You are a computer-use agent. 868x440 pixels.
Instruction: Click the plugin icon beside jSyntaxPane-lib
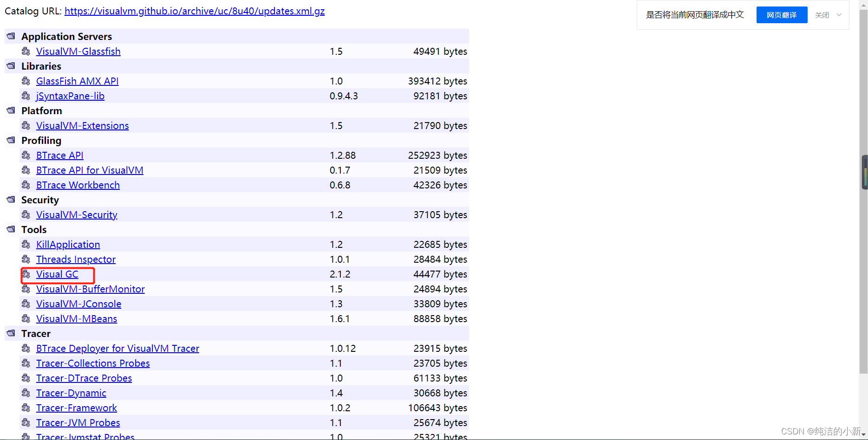[26, 96]
